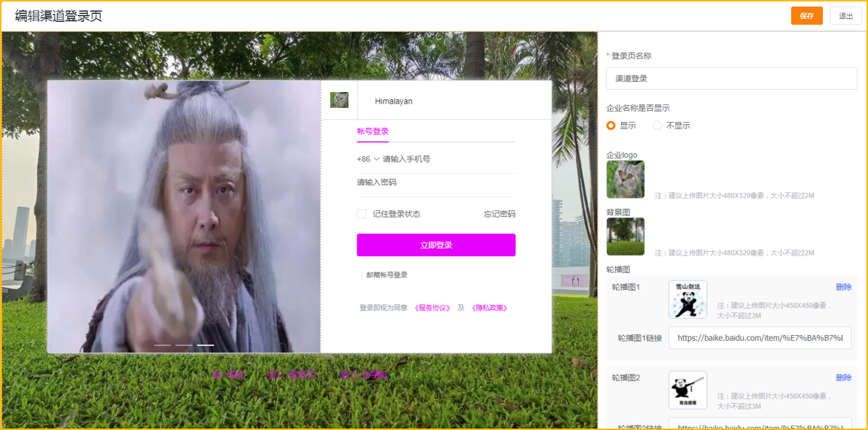Click the 480X320 size note beside 企业logo
868x430 pixels.
[734, 196]
